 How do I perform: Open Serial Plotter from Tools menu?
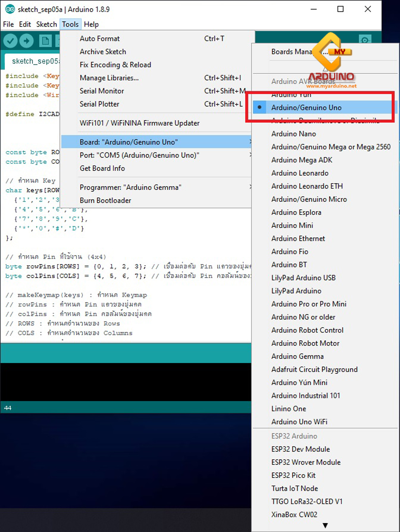(99, 104)
